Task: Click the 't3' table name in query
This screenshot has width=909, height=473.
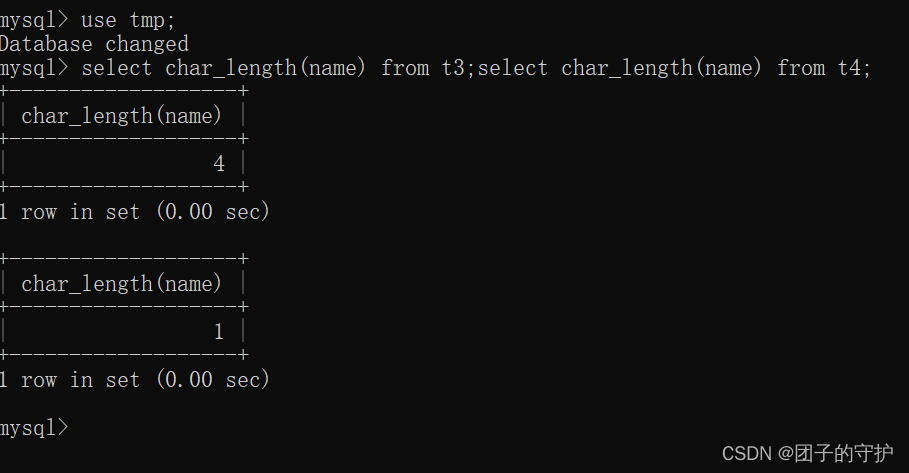Action: (453, 68)
